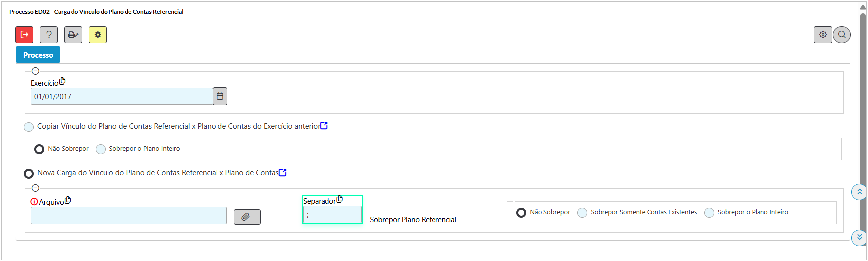Open external link icon after Nova Carga
Image resolution: width=868 pixels, height=261 pixels.
tap(283, 172)
